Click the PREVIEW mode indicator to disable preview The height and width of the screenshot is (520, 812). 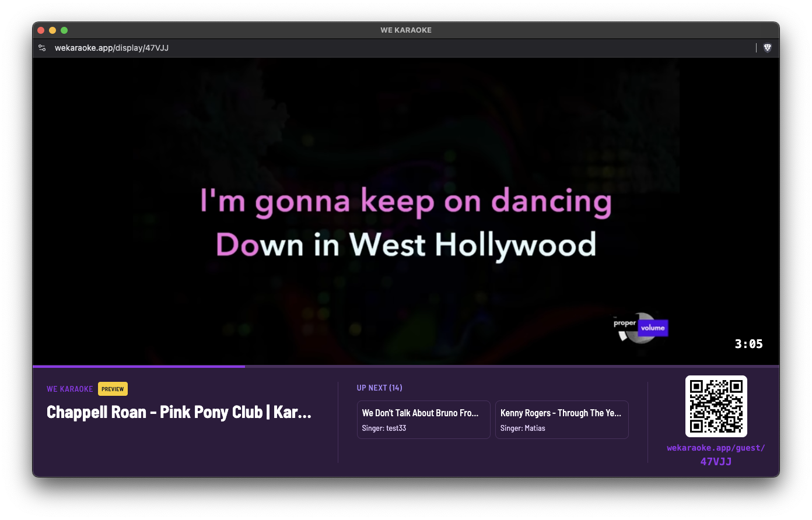tap(112, 388)
